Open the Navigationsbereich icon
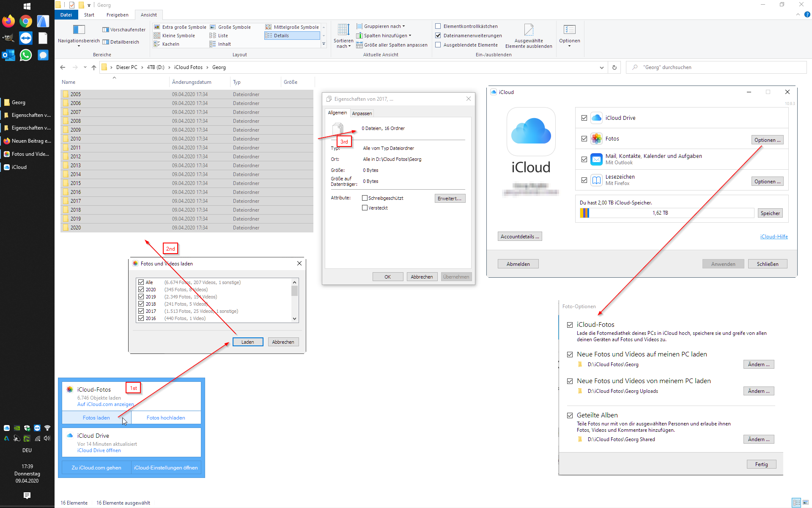The height and width of the screenshot is (508, 812). tap(79, 30)
